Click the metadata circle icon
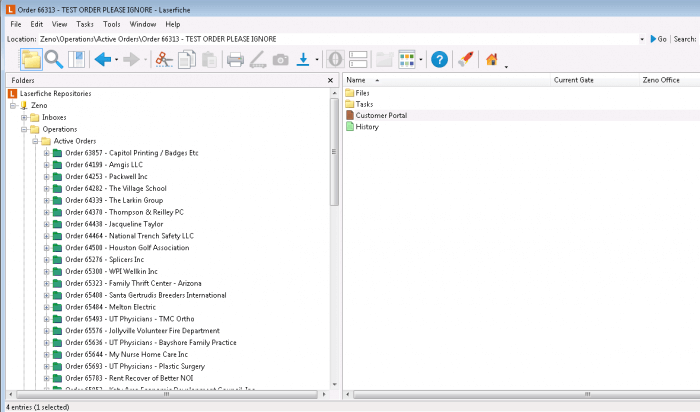The height and width of the screenshot is (412, 700). [x=335, y=59]
